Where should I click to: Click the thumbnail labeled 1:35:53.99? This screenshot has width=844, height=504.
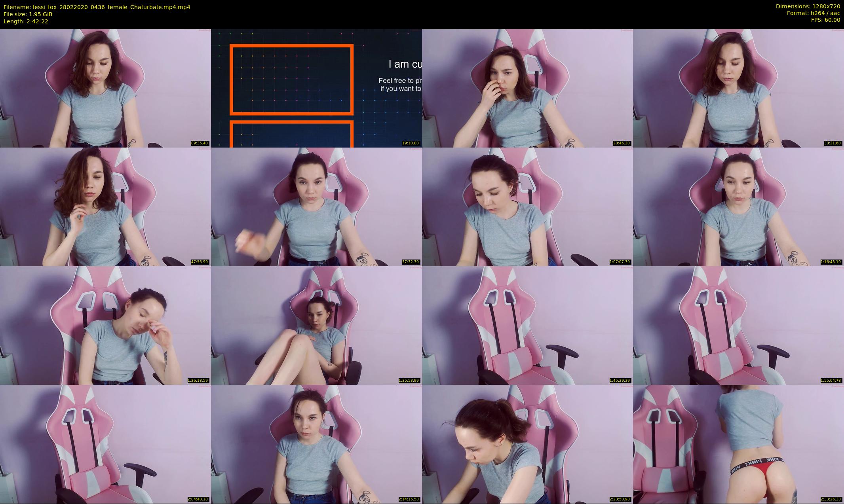pyautogui.click(x=316, y=325)
